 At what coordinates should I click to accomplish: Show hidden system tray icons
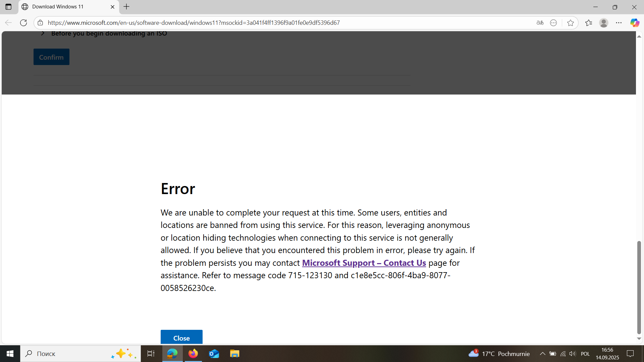[542, 354]
